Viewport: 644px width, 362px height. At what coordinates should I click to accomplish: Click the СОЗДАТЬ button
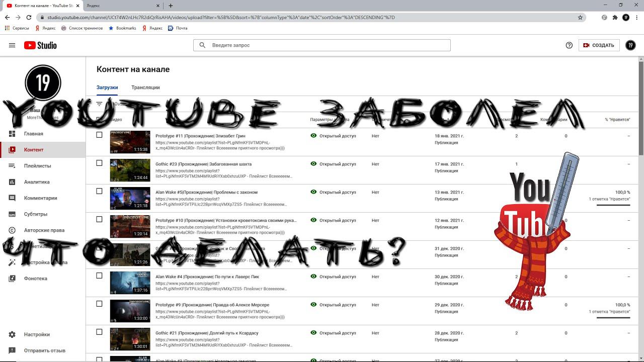click(599, 45)
